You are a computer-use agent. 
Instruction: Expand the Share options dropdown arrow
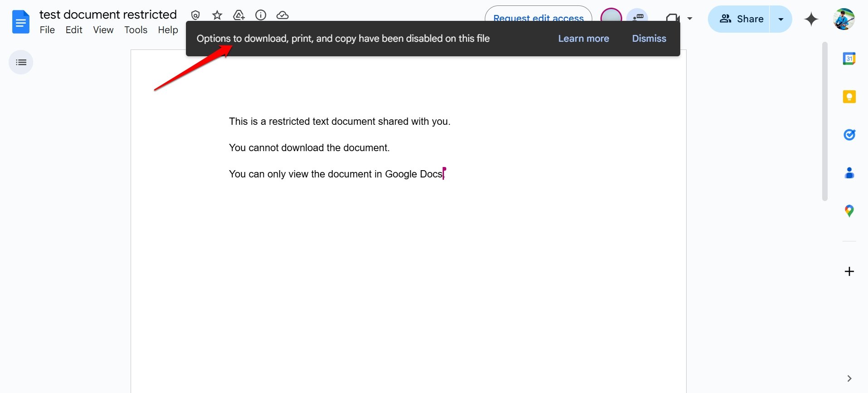tap(780, 19)
